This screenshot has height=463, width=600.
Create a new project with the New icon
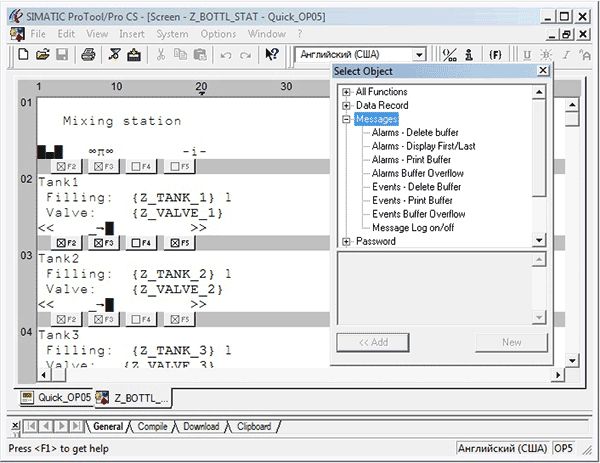point(23,55)
